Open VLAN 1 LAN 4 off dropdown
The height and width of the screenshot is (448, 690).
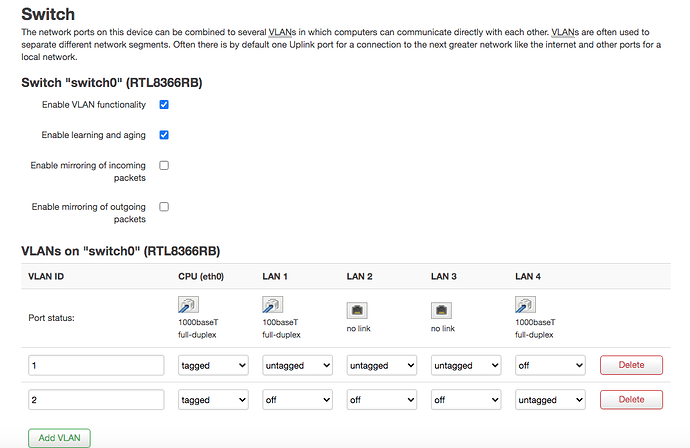coord(551,365)
